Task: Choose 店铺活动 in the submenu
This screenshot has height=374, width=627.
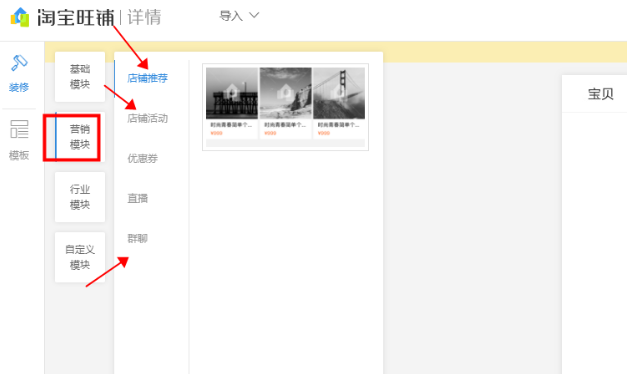Action: coord(148,118)
